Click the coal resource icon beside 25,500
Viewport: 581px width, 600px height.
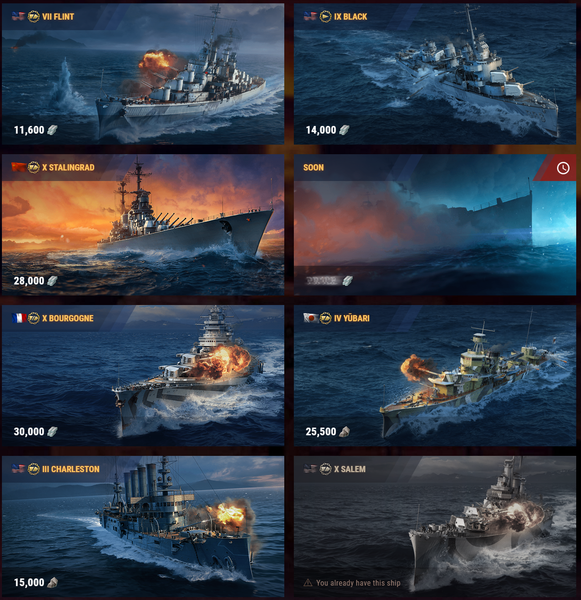pyautogui.click(x=344, y=432)
